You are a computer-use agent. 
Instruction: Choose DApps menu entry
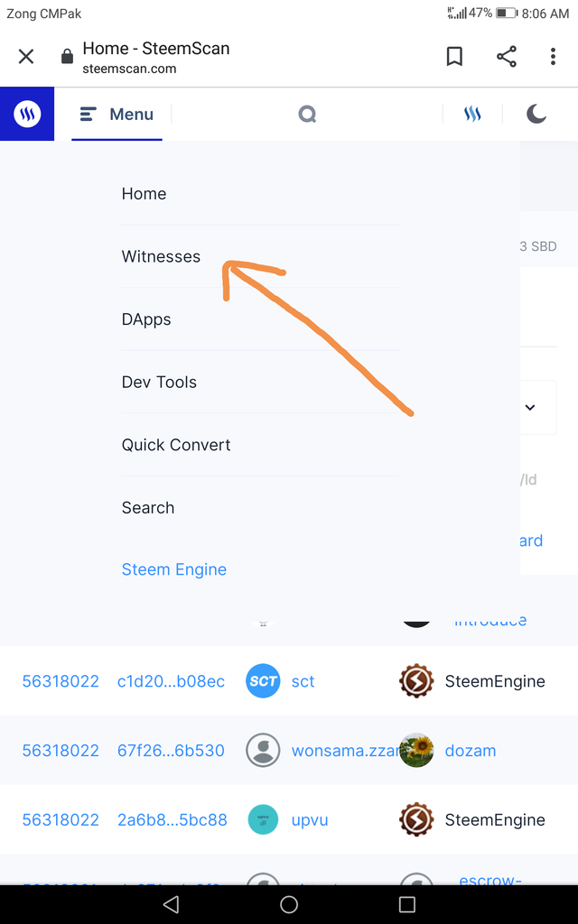pos(146,319)
